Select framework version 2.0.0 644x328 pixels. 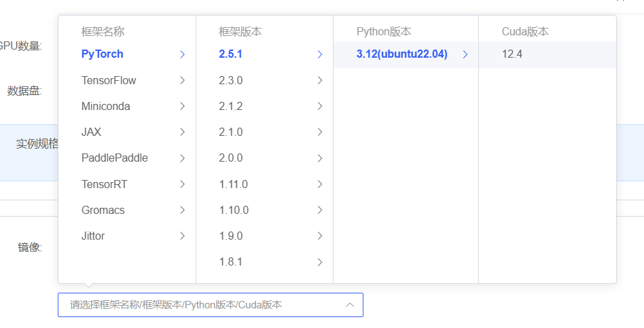click(x=264, y=158)
